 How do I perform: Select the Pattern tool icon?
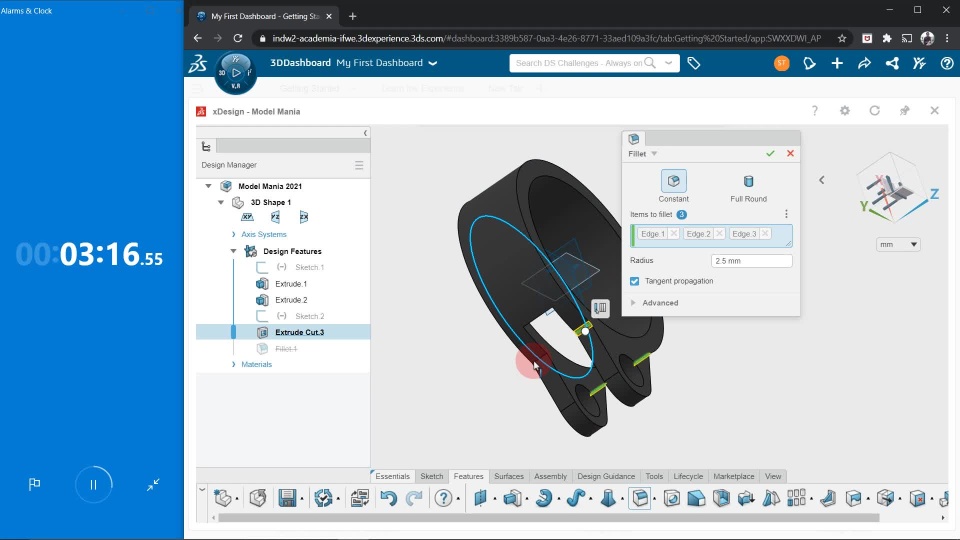coord(797,498)
